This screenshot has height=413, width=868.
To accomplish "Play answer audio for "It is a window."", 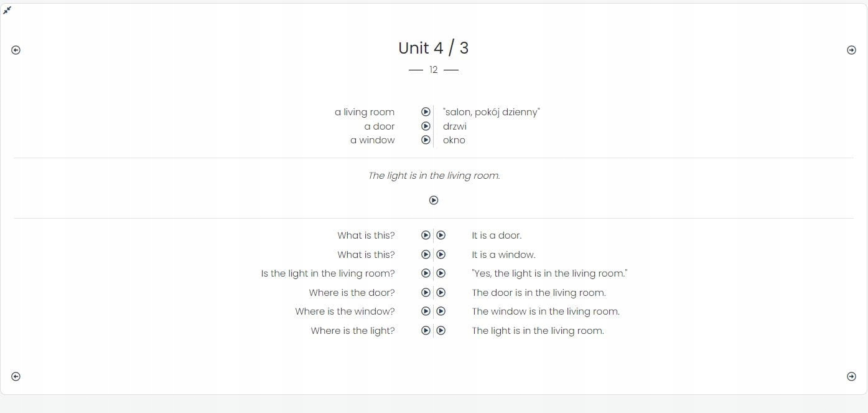I will tap(441, 255).
